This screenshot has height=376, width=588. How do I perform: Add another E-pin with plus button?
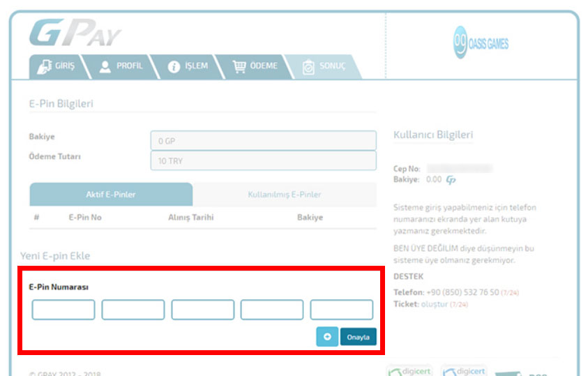pos(327,337)
